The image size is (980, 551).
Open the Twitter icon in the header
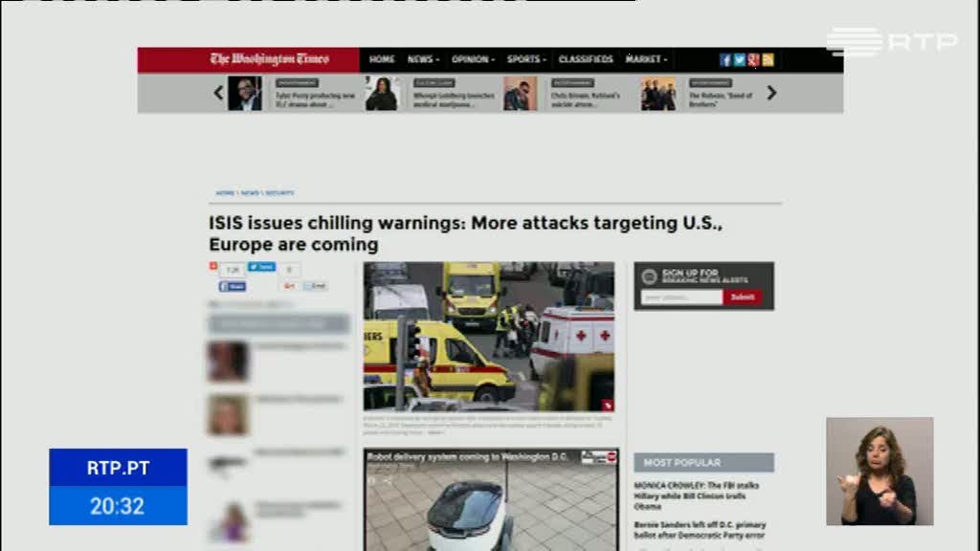[740, 59]
